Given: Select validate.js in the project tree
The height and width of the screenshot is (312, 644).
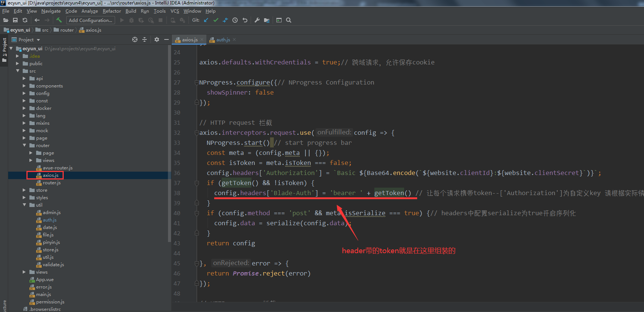Looking at the screenshot, I should (x=53, y=265).
